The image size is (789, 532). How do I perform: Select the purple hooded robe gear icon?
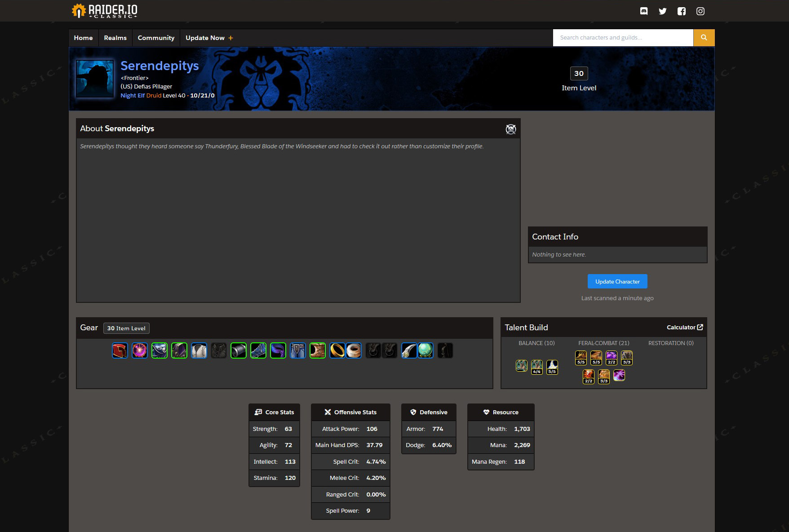pos(179,350)
